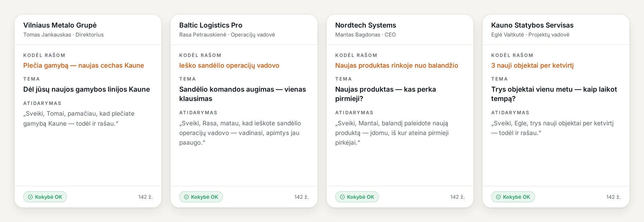Select the Kauno Statybos Servisas company title
The image size is (644, 222).
(532, 25)
